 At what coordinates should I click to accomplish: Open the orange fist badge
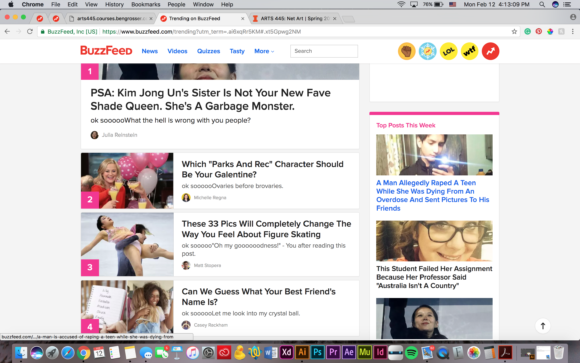click(406, 51)
